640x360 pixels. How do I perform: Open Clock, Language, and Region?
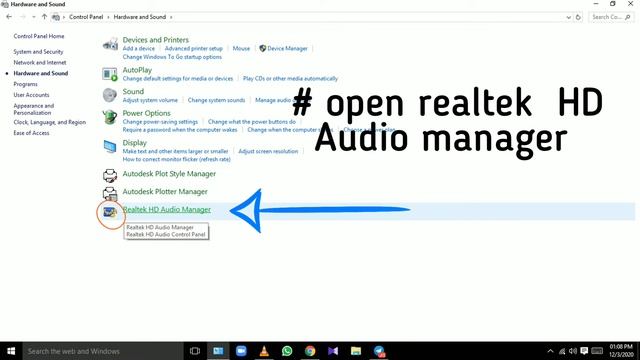[49, 122]
